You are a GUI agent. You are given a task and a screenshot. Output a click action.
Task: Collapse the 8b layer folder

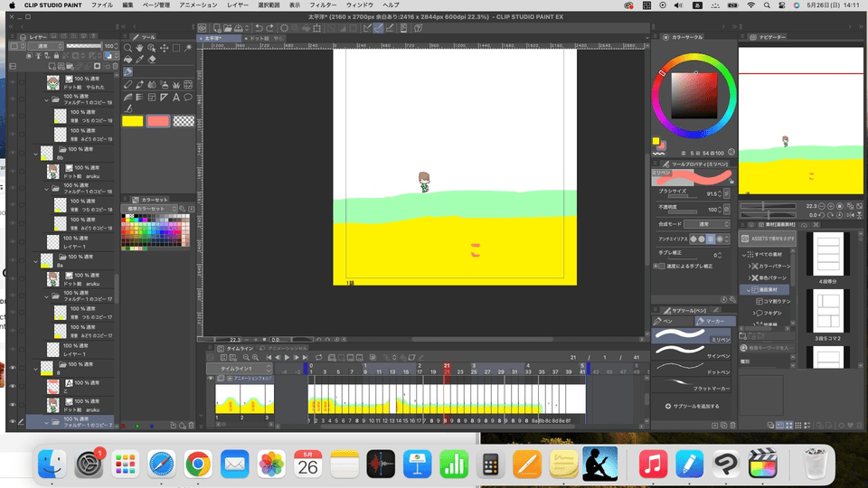pos(36,154)
